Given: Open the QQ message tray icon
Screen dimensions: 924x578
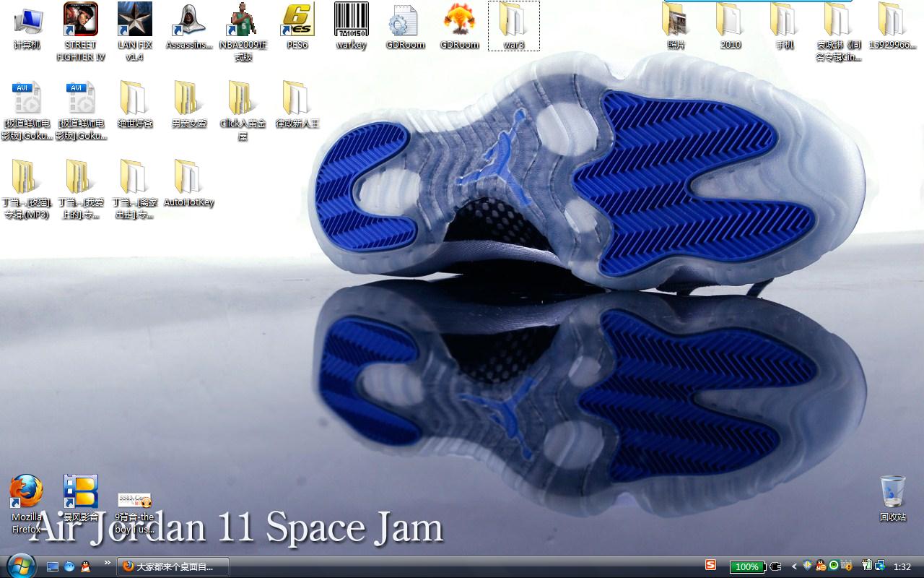Looking at the screenshot, I should pos(821,566).
